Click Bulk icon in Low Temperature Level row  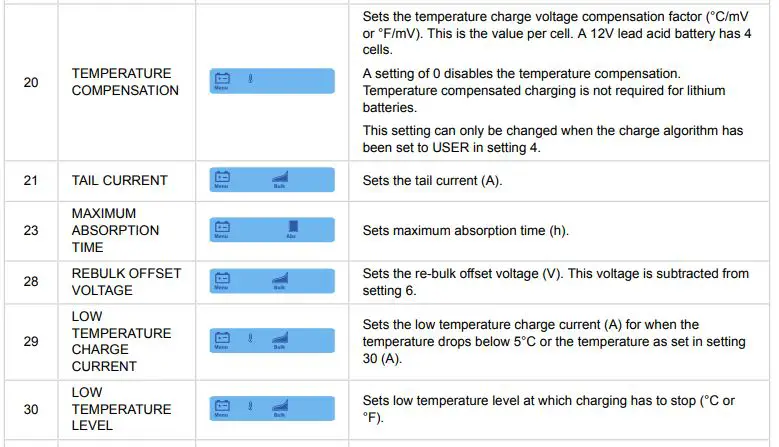click(x=281, y=407)
